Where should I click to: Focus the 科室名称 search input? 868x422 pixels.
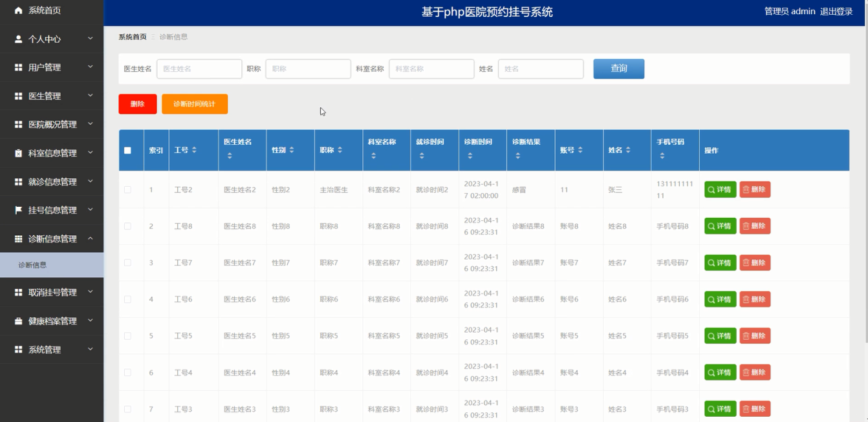point(431,69)
